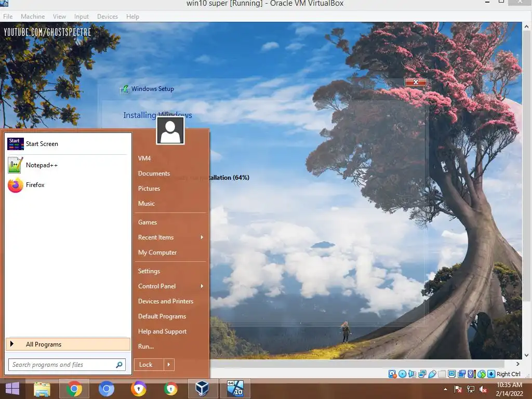
Task: Click the keyboard capture arrow icon by Right Ctrl
Action: (x=491, y=374)
